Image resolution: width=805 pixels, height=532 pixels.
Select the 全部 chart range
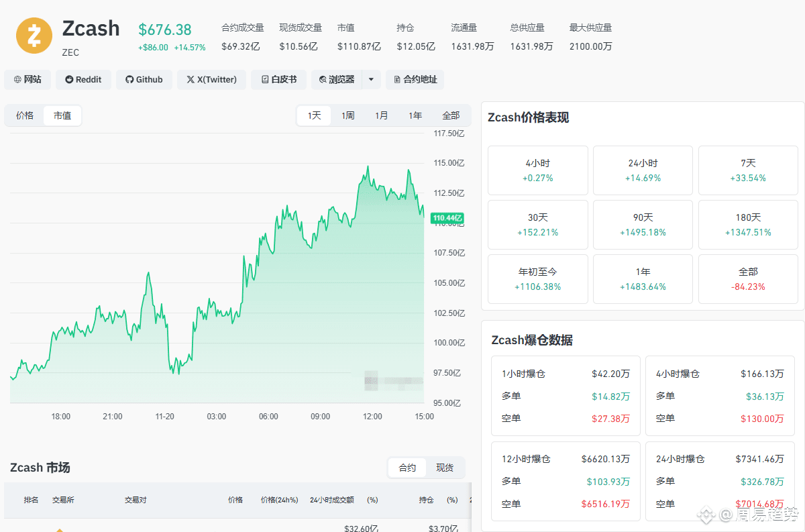(x=451, y=115)
